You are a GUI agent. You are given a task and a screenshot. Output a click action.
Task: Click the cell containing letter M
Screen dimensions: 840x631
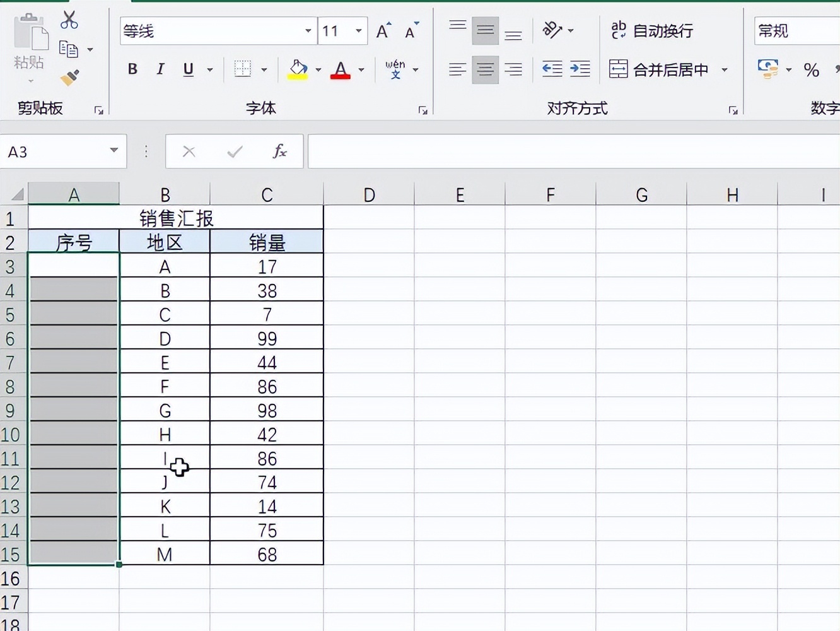[x=165, y=554]
